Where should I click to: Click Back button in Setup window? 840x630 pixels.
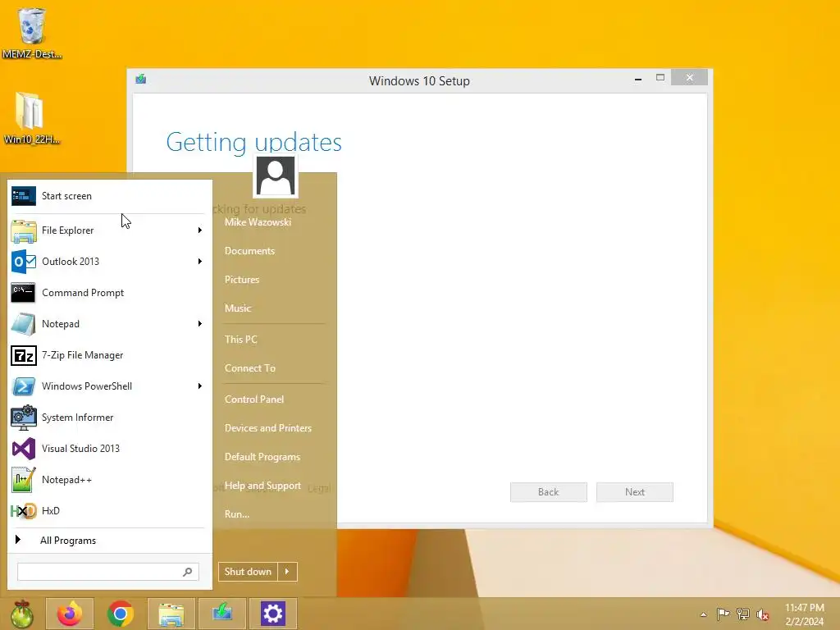click(x=549, y=492)
